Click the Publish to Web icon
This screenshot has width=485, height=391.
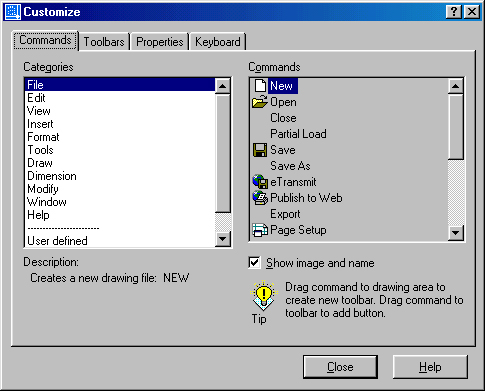point(260,198)
